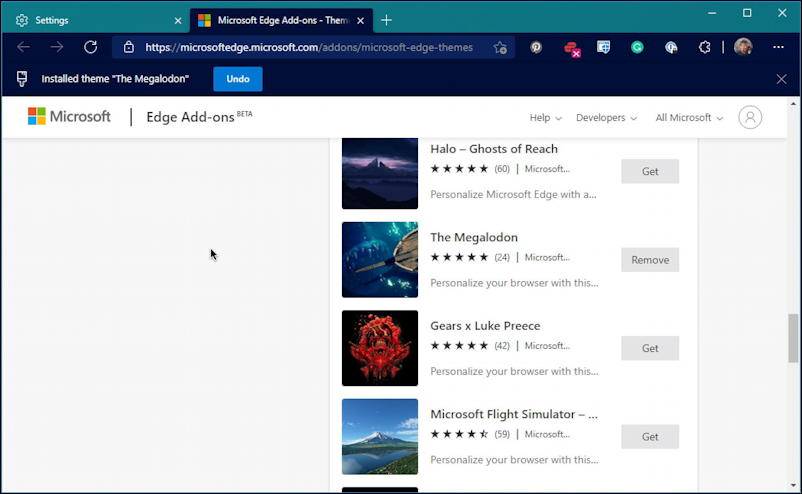
Task: Click the Megalodon publisher name 'Microsoft...'
Action: (547, 257)
